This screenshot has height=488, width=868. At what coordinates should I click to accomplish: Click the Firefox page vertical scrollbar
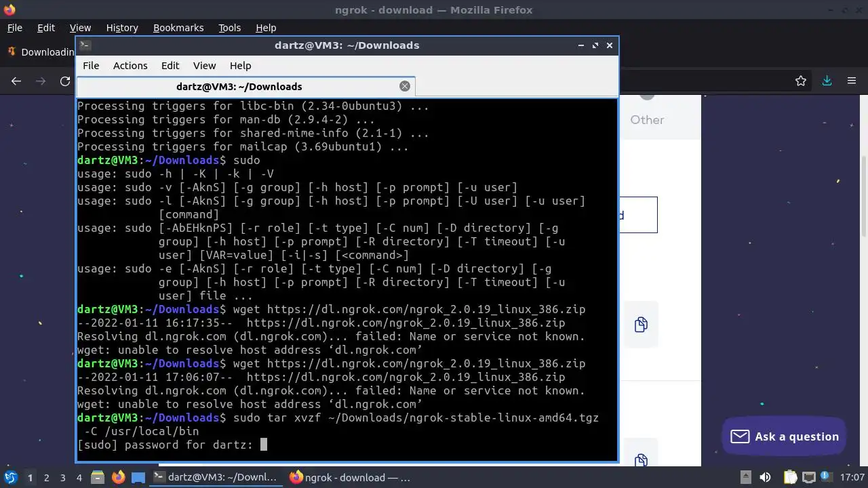864,197
